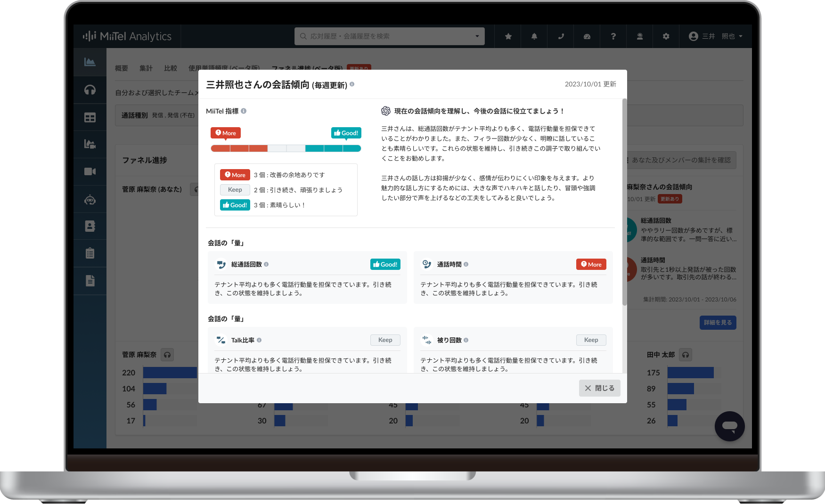
Task: Select the analytics chart sidebar icon
Action: [90, 62]
